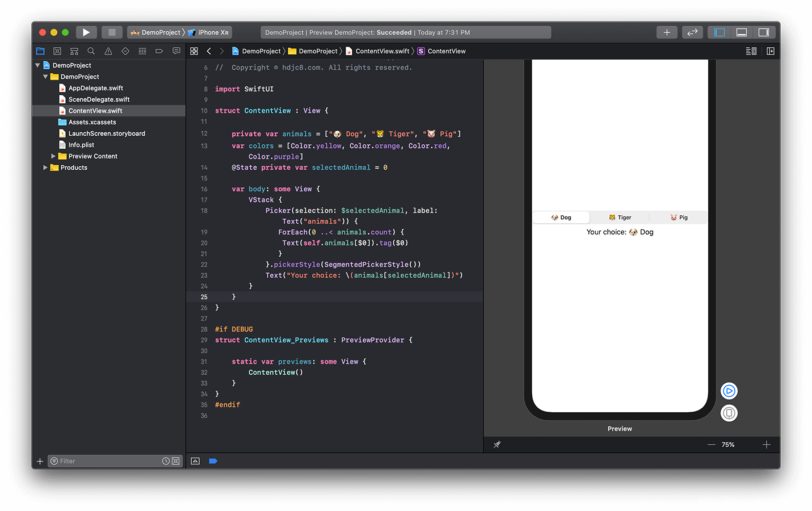Click 'Color.purple]' in the code
The image size is (812, 511).
(x=276, y=157)
